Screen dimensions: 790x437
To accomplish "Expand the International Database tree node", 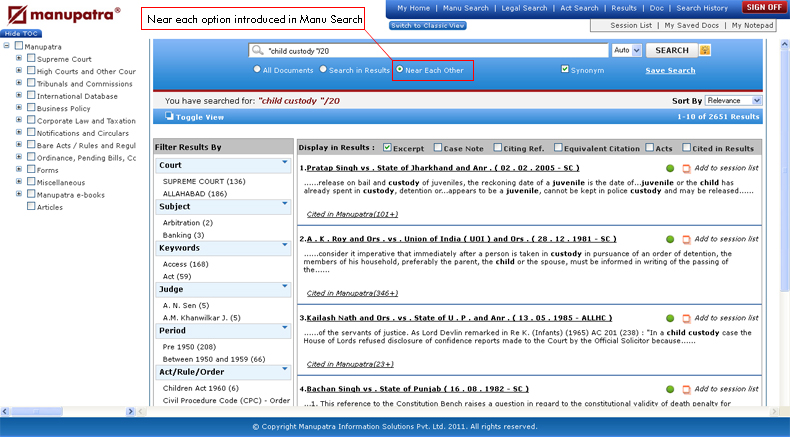I will [19, 95].
